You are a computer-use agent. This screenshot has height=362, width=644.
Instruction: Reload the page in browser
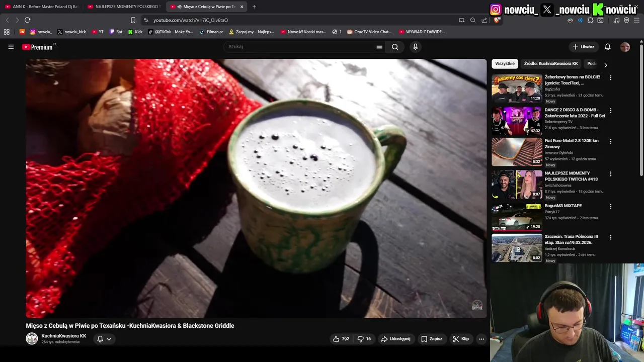coord(27,20)
